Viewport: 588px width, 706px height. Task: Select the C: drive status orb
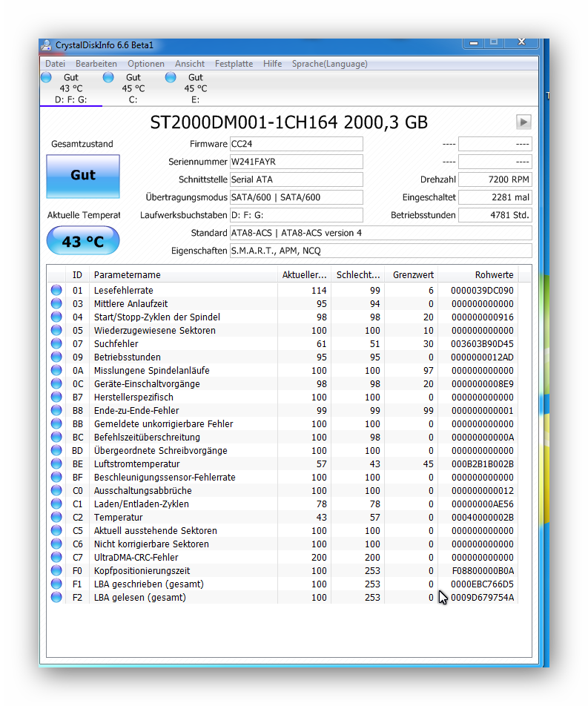(x=108, y=78)
